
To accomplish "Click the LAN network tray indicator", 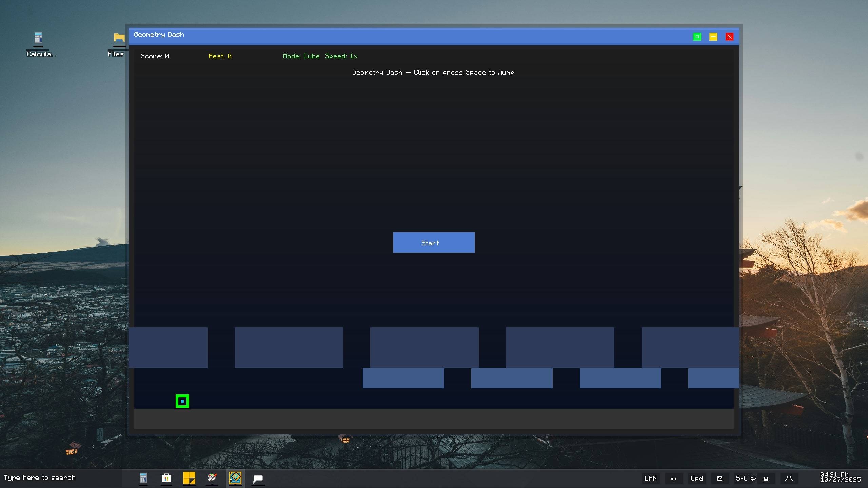I will click(x=650, y=478).
